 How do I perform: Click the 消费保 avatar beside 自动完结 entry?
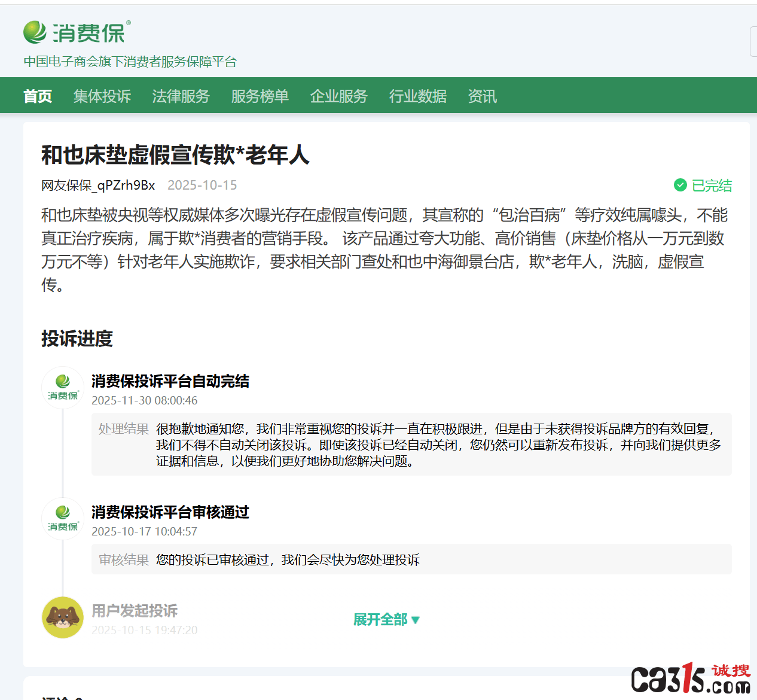pos(62,387)
